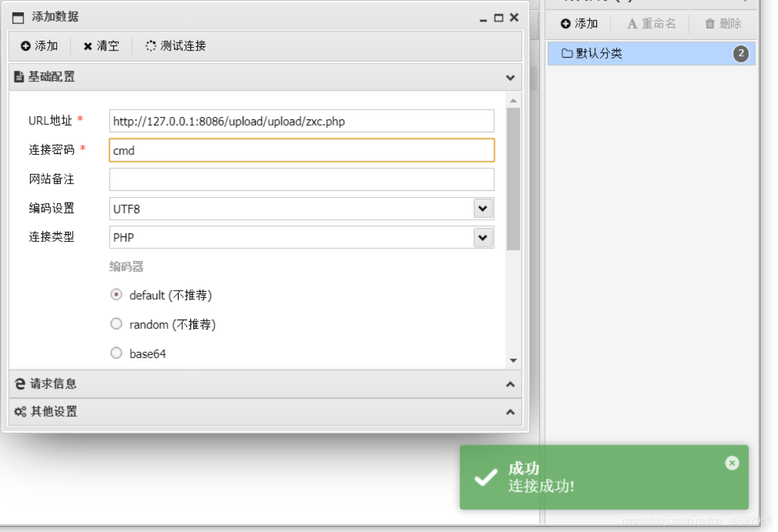Open the 连接类型 PHP dropdown
The width and height of the screenshot is (778, 532).
484,237
